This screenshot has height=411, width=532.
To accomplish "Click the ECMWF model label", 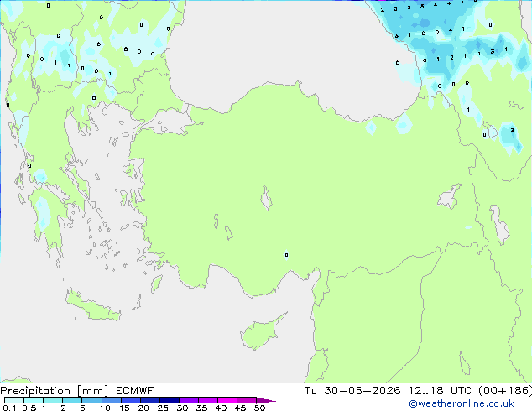I will point(135,391).
